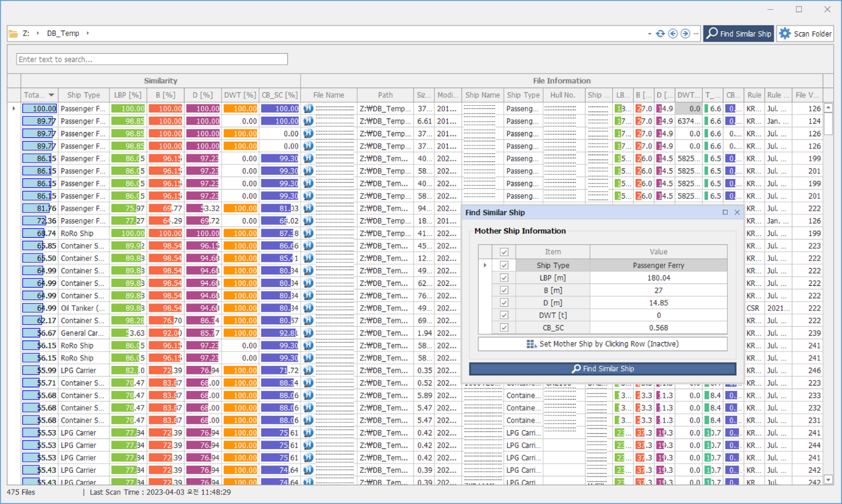This screenshot has height=504, width=842.
Task: Click the Scan Folder button
Action: tap(805, 34)
